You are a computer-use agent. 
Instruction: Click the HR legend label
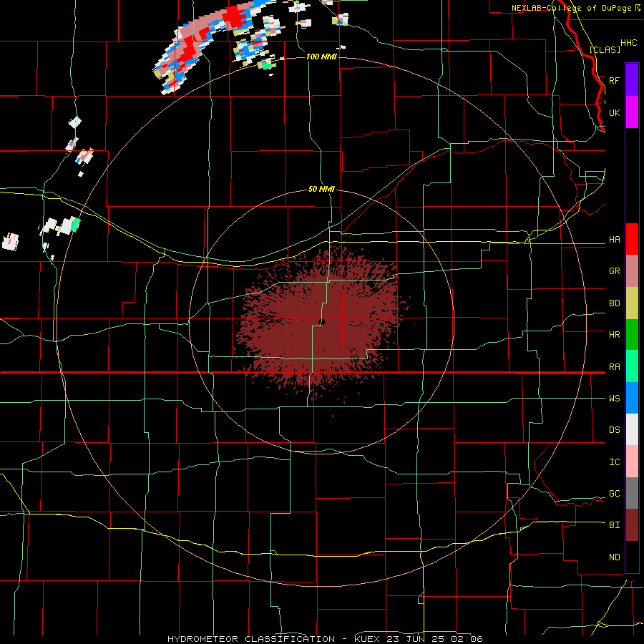tap(614, 335)
